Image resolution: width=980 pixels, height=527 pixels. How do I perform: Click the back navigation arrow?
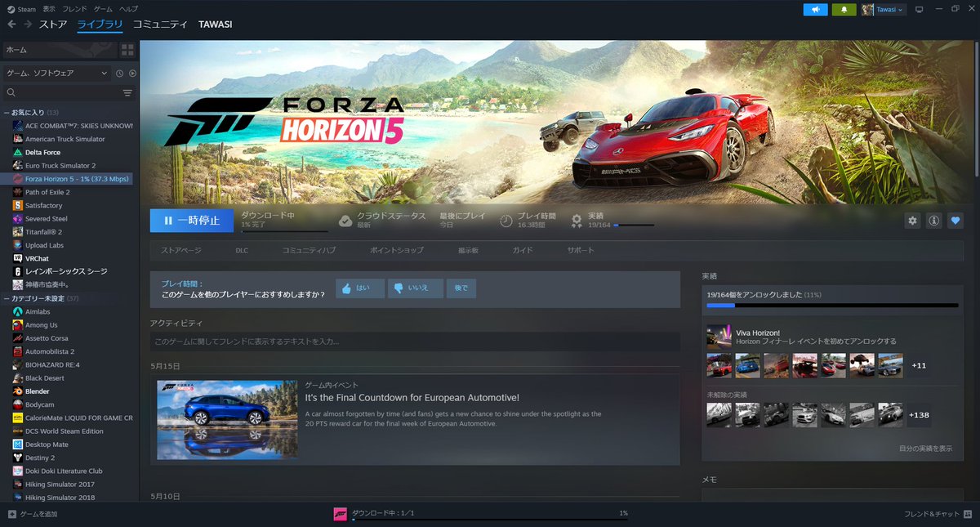coord(11,25)
